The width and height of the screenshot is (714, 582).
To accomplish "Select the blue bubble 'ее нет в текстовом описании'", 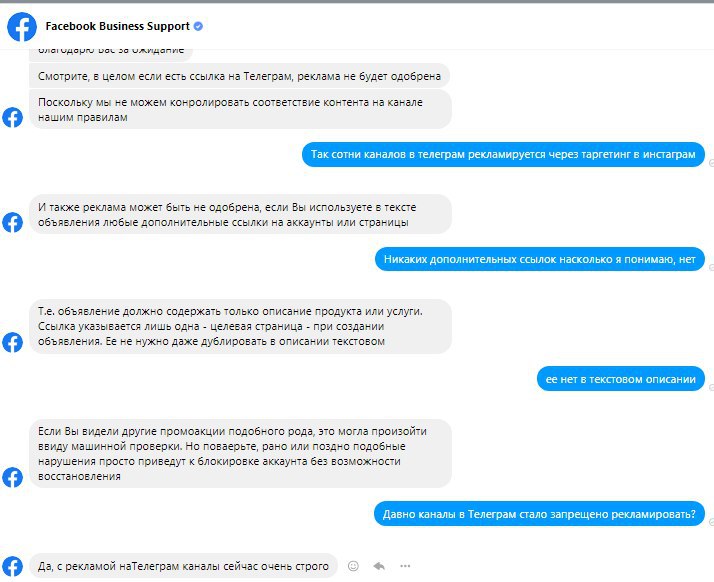I will (x=621, y=379).
